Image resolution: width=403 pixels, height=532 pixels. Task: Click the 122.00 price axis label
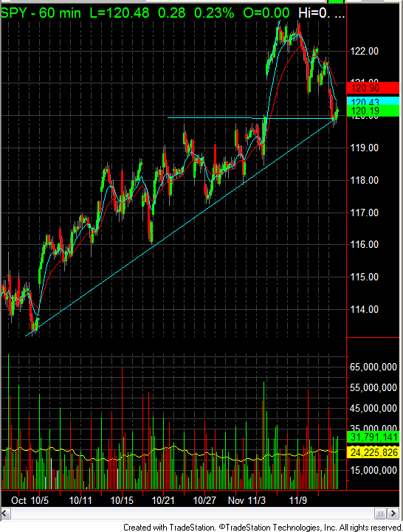[365, 51]
